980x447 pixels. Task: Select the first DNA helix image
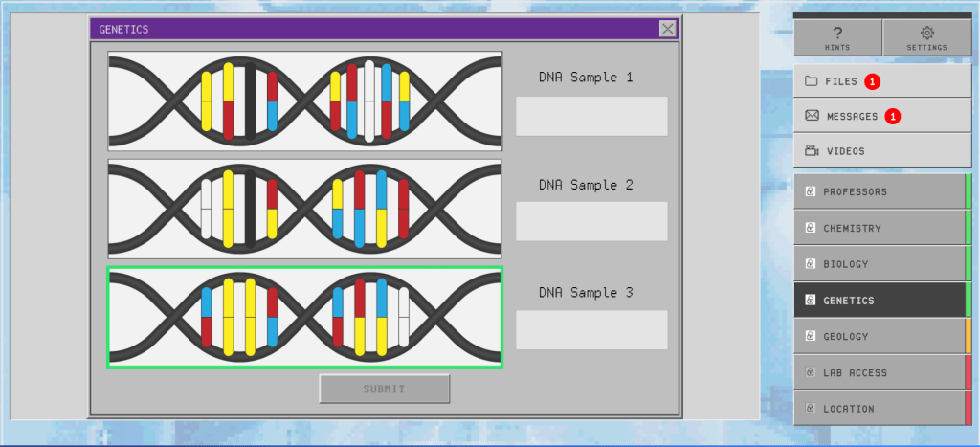[x=304, y=101]
